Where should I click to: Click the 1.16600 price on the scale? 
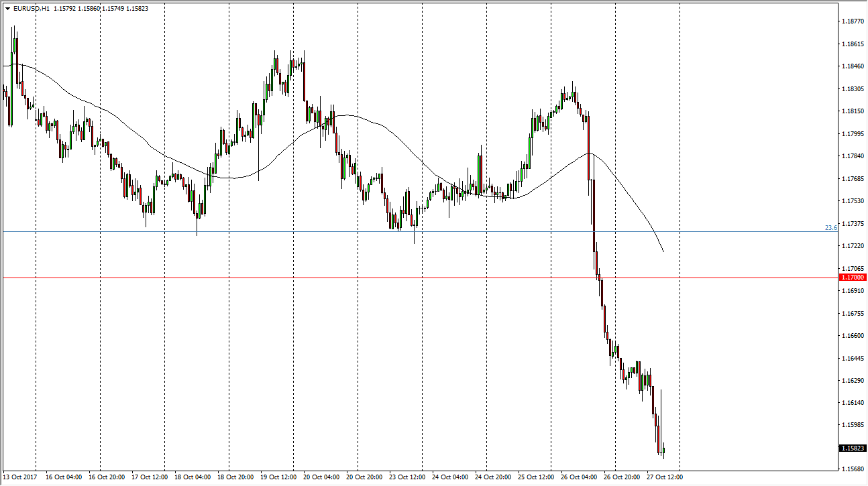pos(853,336)
